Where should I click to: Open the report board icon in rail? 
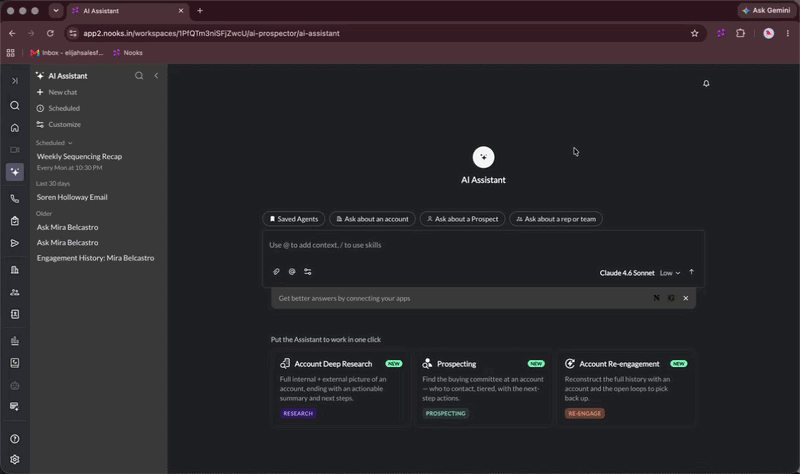click(15, 363)
